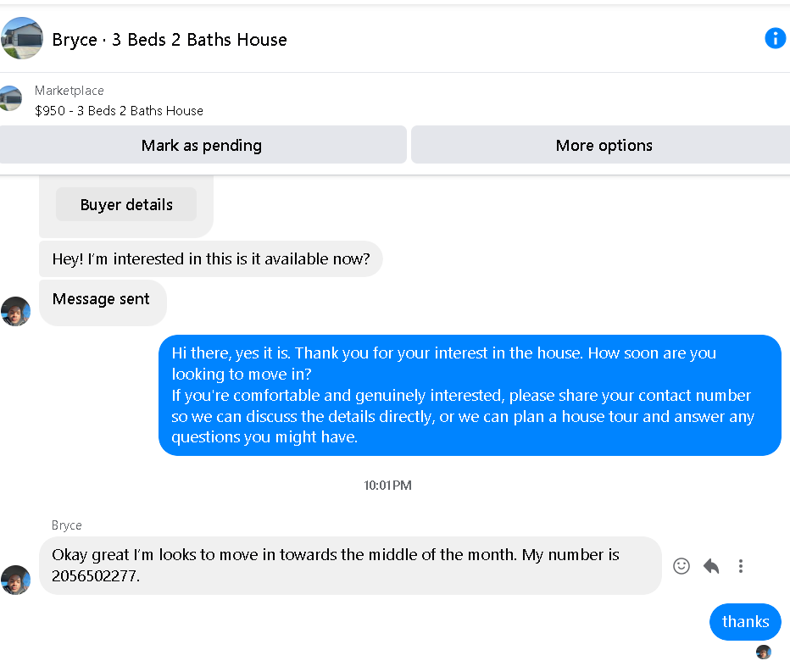Open conversation info via blue info icon
Image resolution: width=790 pixels, height=672 pixels.
click(775, 38)
